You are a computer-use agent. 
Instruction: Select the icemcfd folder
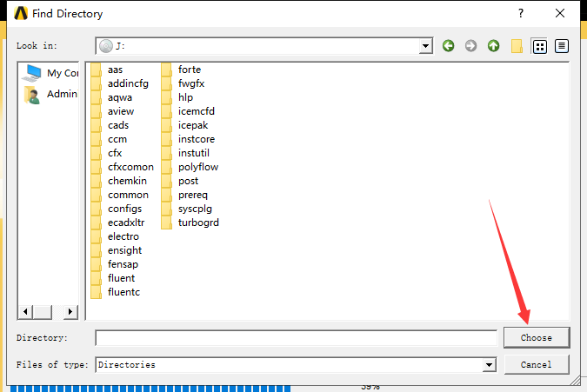click(x=188, y=111)
